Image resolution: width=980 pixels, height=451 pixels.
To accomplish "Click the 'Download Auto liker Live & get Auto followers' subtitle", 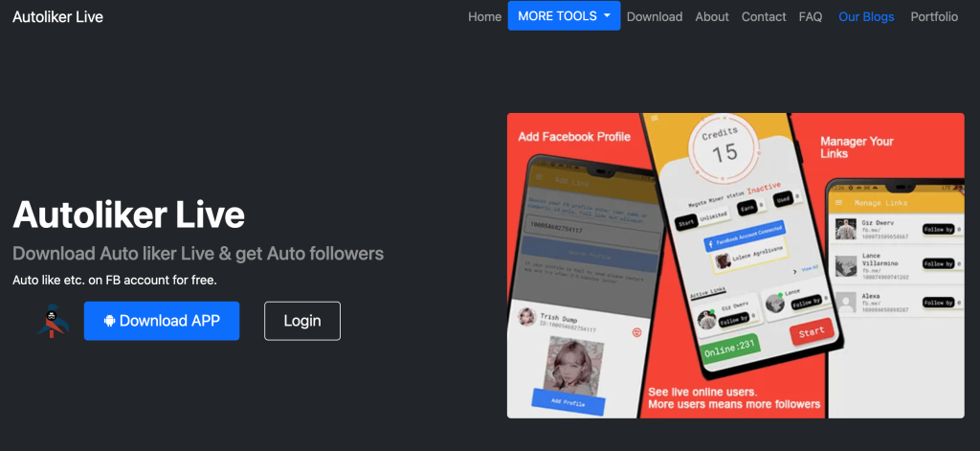I will tap(198, 254).
